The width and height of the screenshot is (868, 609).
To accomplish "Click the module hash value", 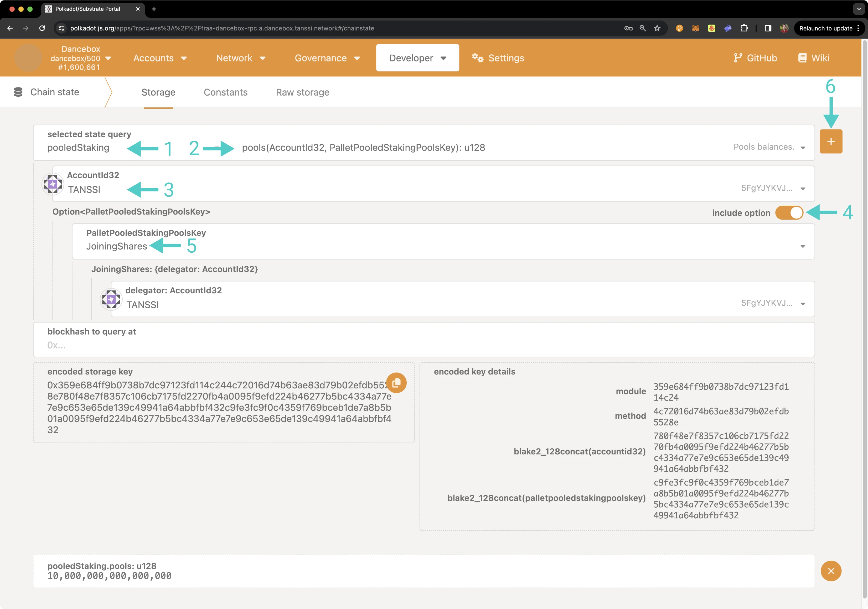I will pos(721,392).
